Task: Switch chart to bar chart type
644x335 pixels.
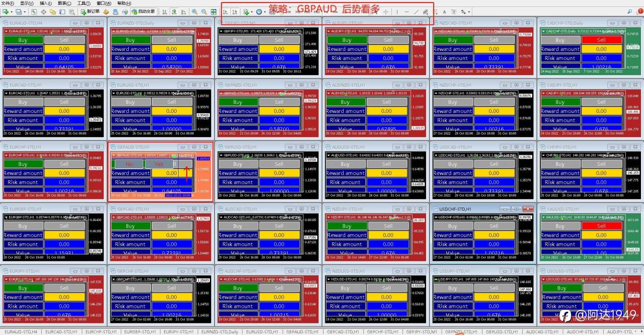Action: click(165, 11)
